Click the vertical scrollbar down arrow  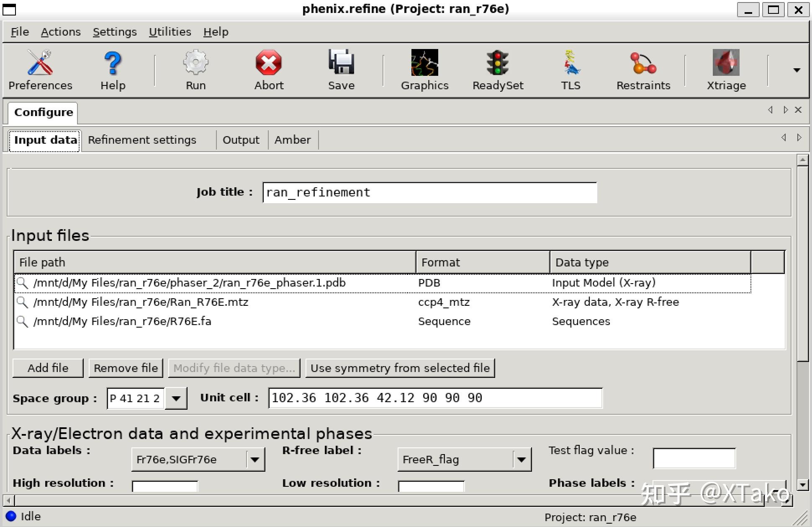[802, 485]
